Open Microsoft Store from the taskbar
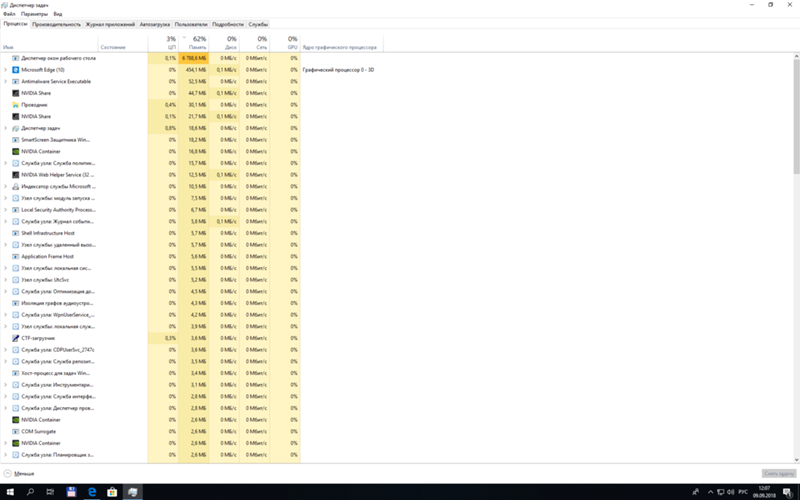800x500 pixels. tap(112, 492)
